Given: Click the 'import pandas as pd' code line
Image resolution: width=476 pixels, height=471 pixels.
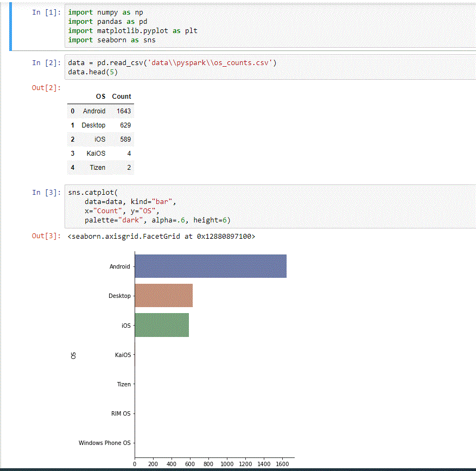Looking at the screenshot, I should click(107, 22).
